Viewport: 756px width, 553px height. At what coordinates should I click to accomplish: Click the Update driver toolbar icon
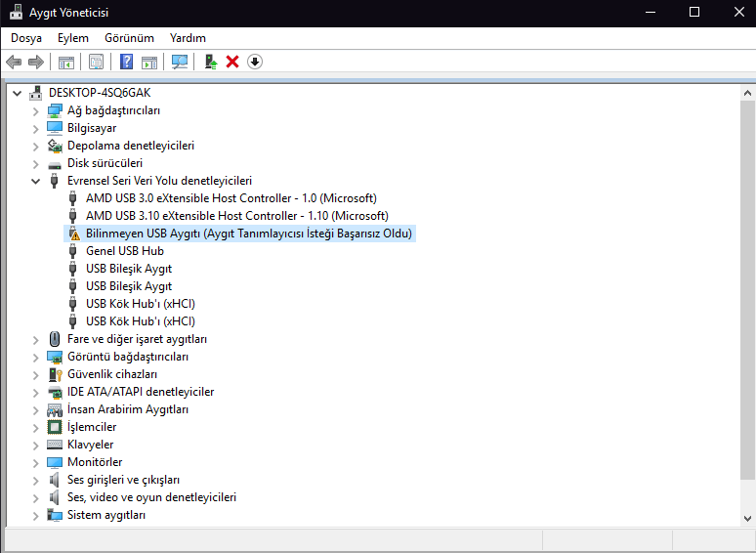coord(211,62)
